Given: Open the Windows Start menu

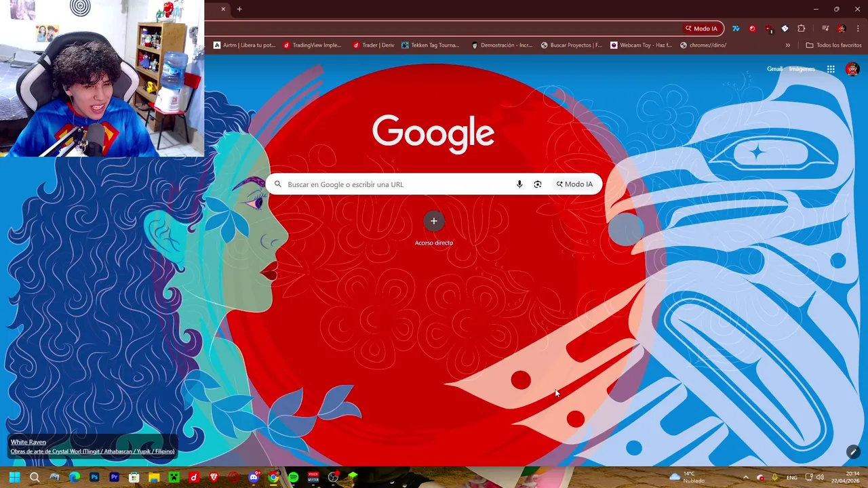Looking at the screenshot, I should pos(14,477).
